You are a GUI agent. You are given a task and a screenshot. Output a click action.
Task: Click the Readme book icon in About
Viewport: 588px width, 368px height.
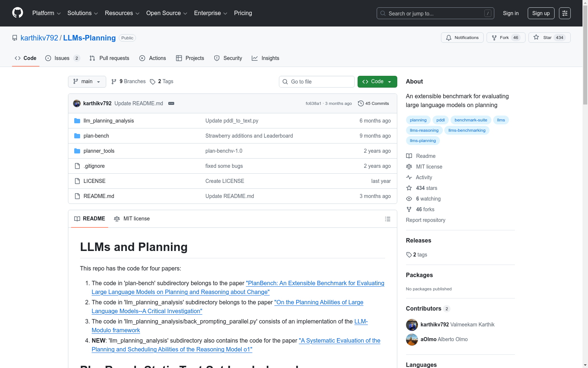click(409, 156)
